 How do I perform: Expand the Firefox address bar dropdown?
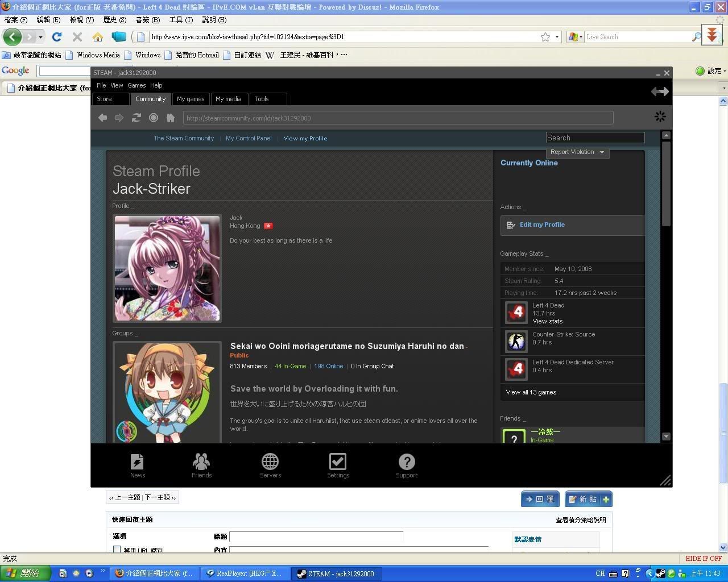click(x=557, y=37)
